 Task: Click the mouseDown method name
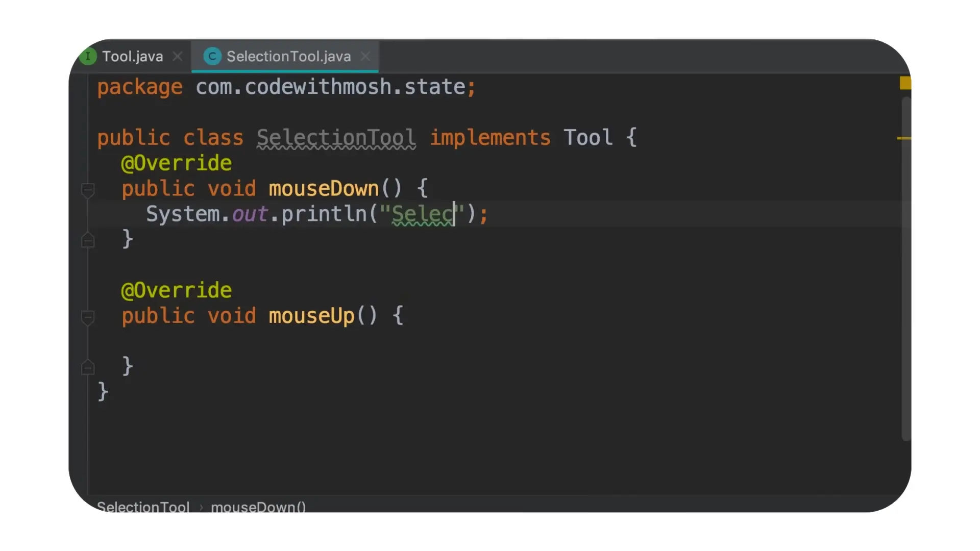(324, 189)
